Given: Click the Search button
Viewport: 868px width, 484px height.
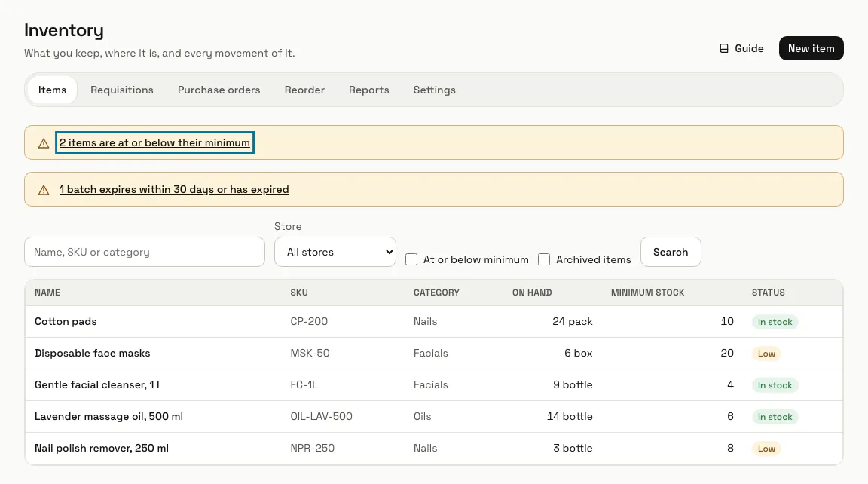Looking at the screenshot, I should [671, 252].
